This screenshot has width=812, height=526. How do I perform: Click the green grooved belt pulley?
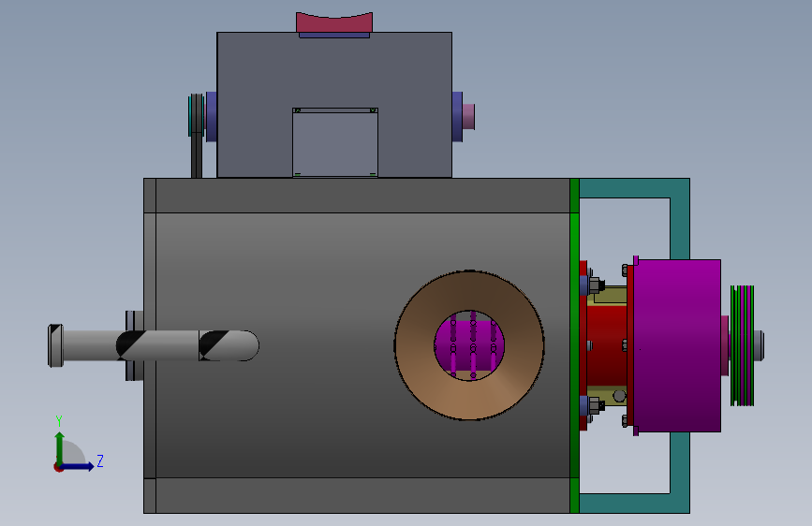(x=742, y=345)
